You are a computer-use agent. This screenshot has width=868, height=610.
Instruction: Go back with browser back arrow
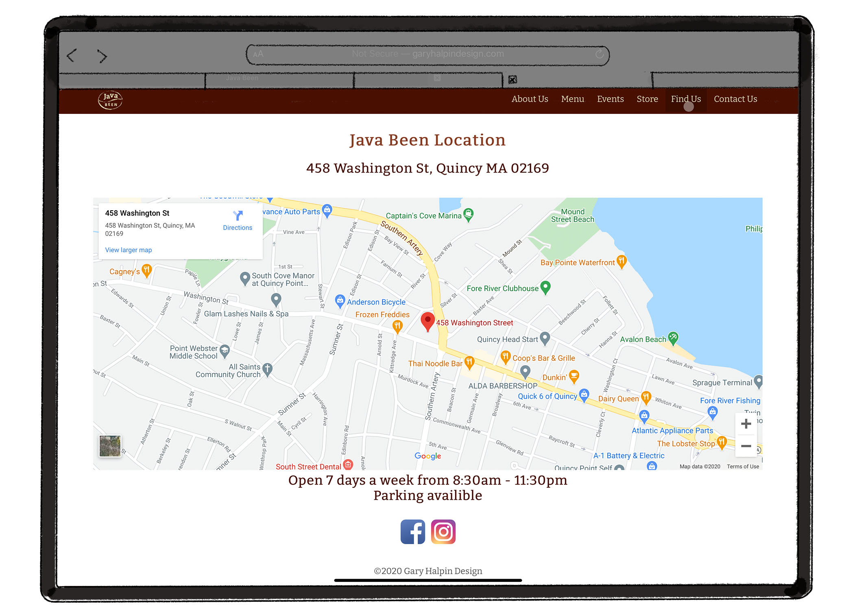tap(72, 56)
